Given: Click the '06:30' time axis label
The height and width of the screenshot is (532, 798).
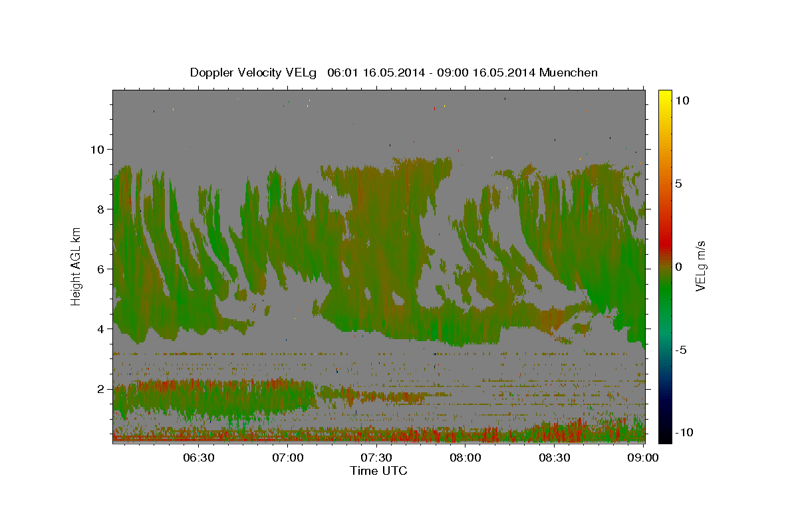Looking at the screenshot, I should 198,458.
